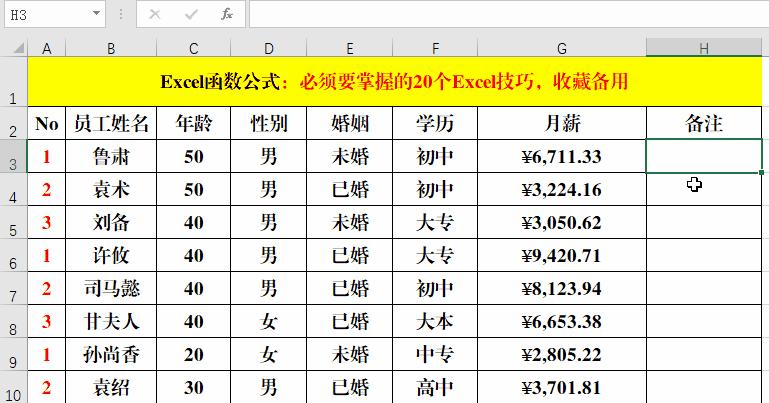Select row 5 header

coord(13,223)
